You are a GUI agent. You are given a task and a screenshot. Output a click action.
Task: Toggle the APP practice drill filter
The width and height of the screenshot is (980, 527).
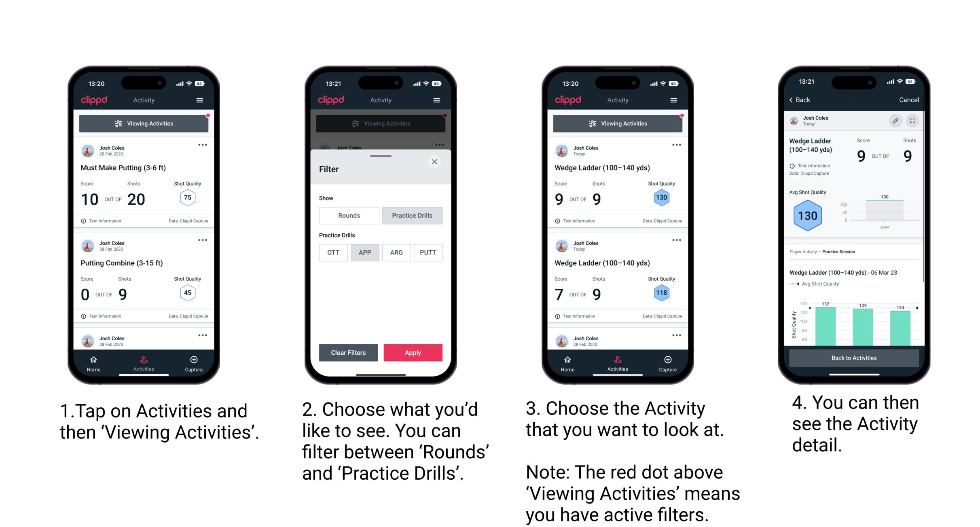(364, 252)
